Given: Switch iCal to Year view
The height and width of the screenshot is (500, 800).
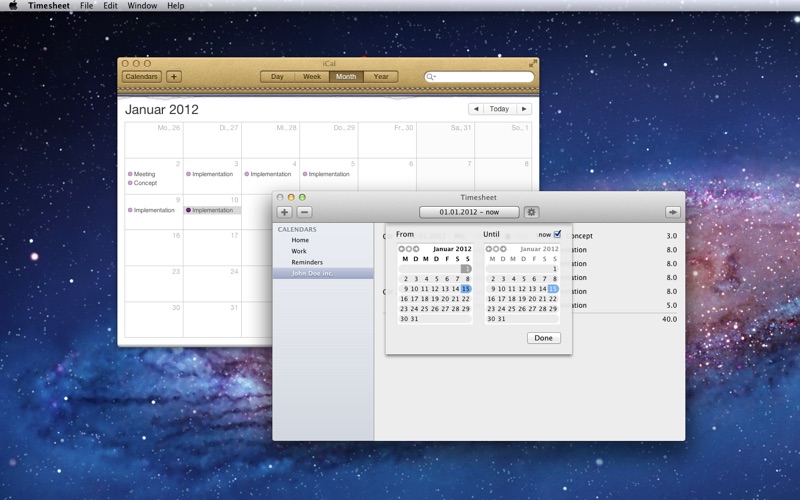Looking at the screenshot, I should (x=381, y=77).
